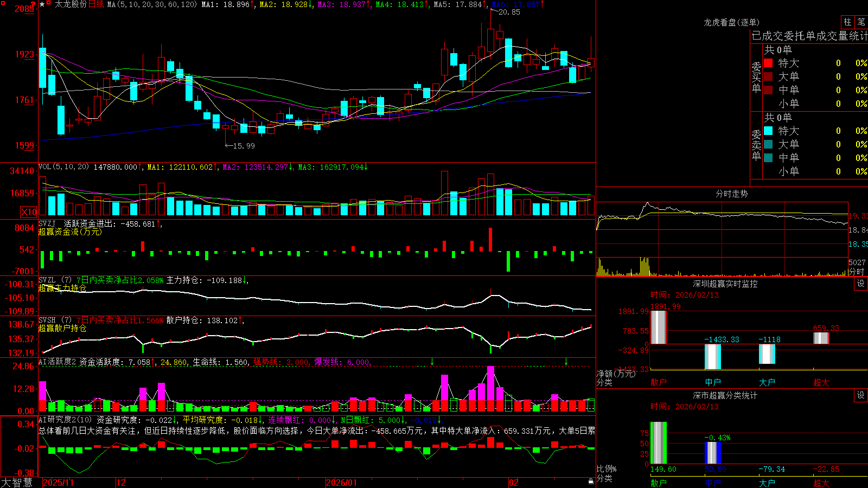
Task: Click the SVZJ indicator label
Action: pyautogui.click(x=47, y=223)
